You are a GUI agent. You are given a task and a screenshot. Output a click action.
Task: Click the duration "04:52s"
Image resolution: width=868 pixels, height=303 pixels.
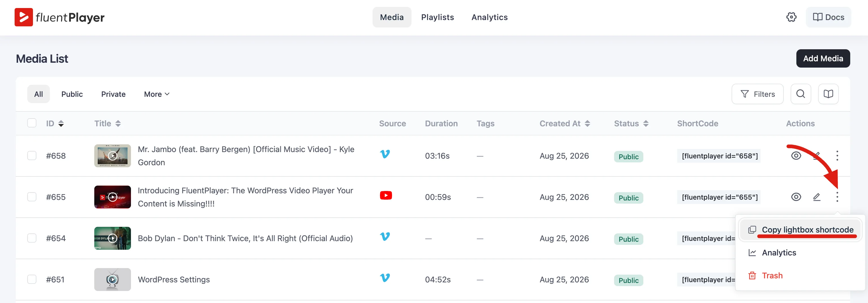[x=438, y=280]
